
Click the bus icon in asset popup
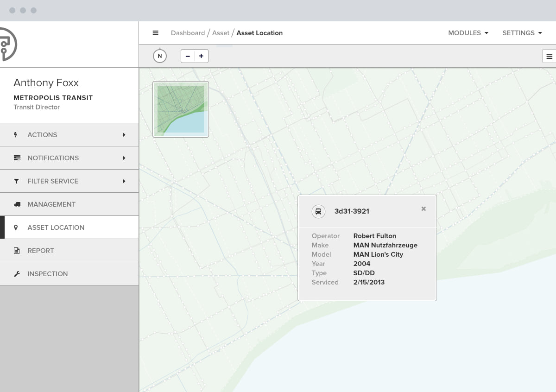point(318,211)
